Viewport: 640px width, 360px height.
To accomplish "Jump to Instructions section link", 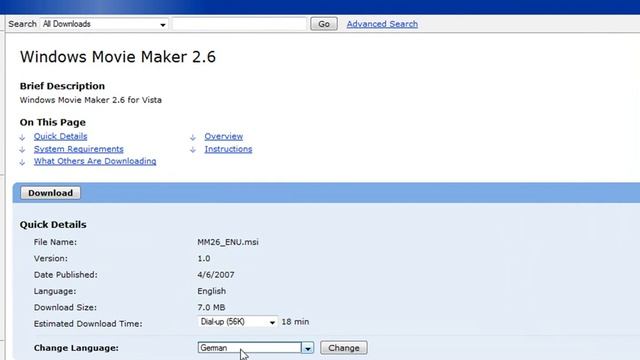I will 228,149.
